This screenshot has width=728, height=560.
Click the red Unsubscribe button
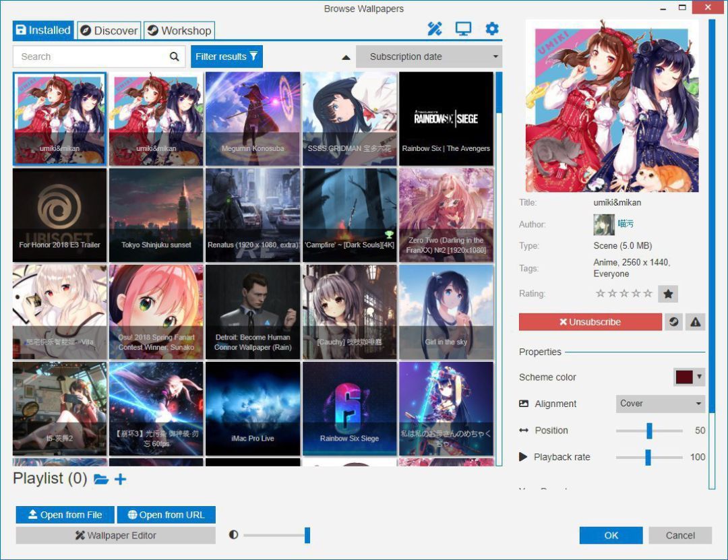pos(590,322)
